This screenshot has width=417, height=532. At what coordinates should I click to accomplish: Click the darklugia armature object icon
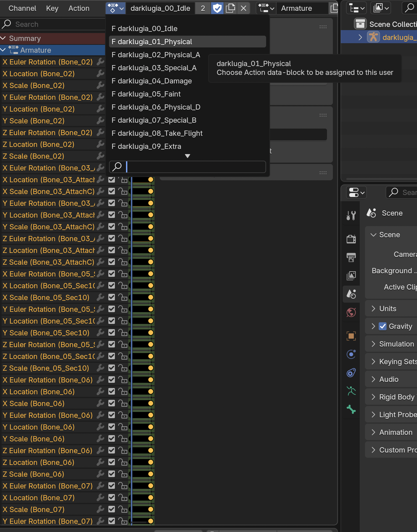(x=373, y=37)
